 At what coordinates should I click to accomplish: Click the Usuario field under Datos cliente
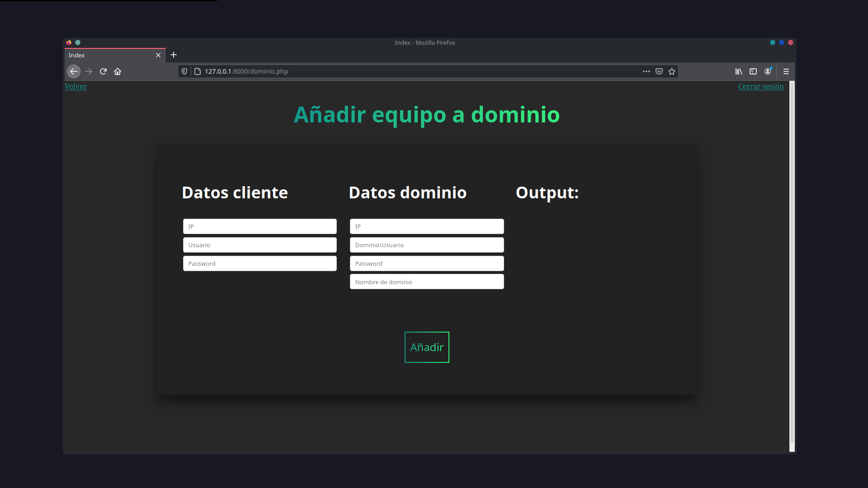point(259,244)
